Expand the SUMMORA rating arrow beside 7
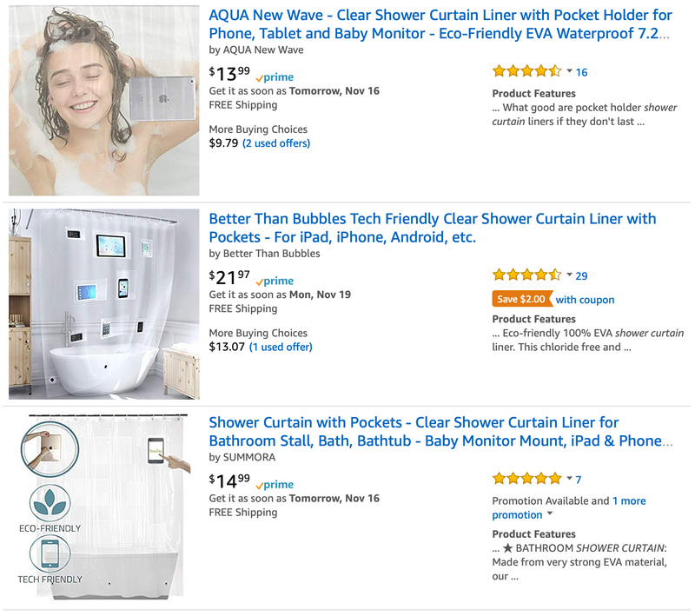The image size is (695, 616). (x=569, y=478)
